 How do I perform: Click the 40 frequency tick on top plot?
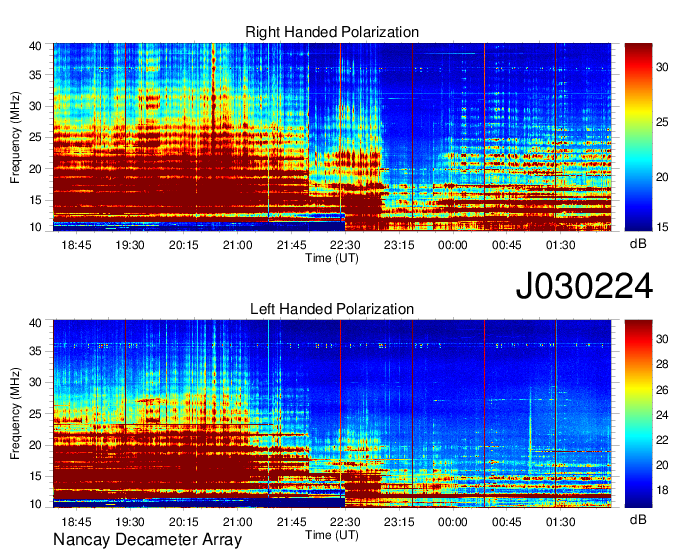click(x=35, y=46)
